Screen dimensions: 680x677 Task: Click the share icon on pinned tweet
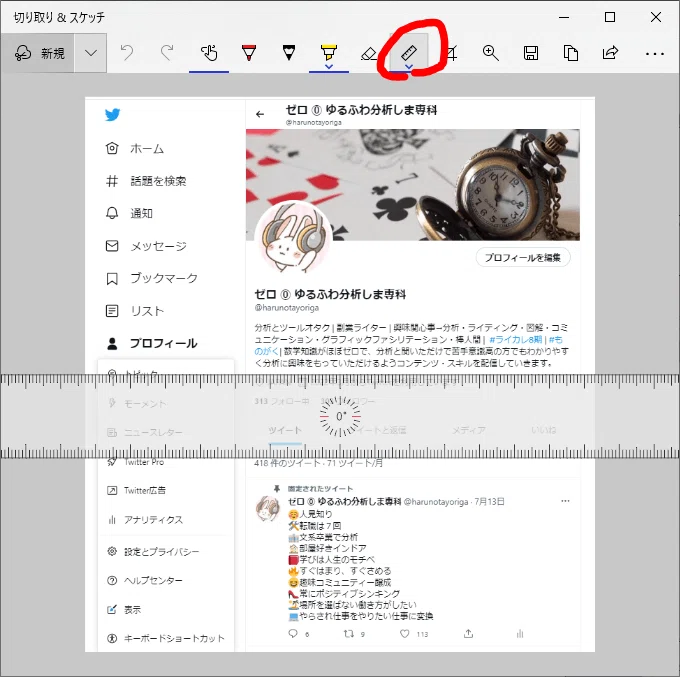pos(468,634)
